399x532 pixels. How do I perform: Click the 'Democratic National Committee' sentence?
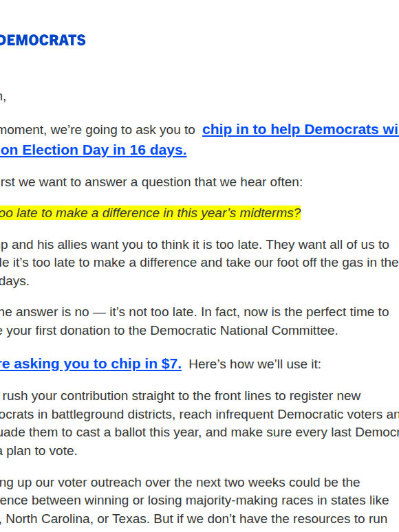pos(169,331)
